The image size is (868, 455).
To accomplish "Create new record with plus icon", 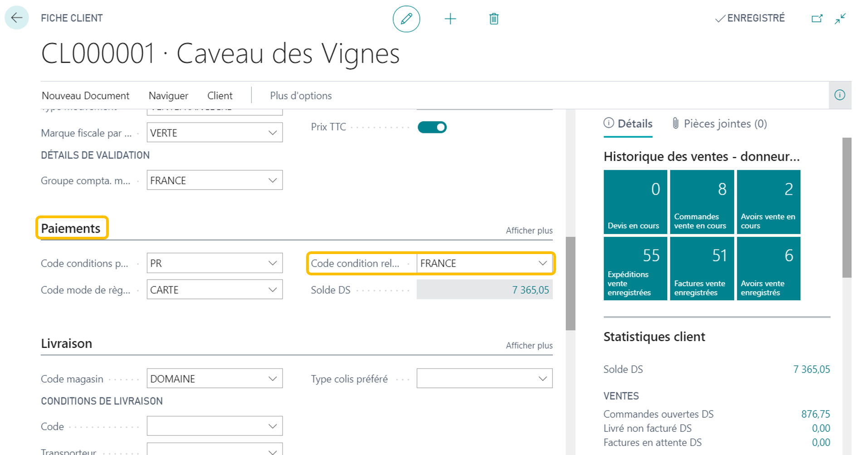I will [450, 19].
